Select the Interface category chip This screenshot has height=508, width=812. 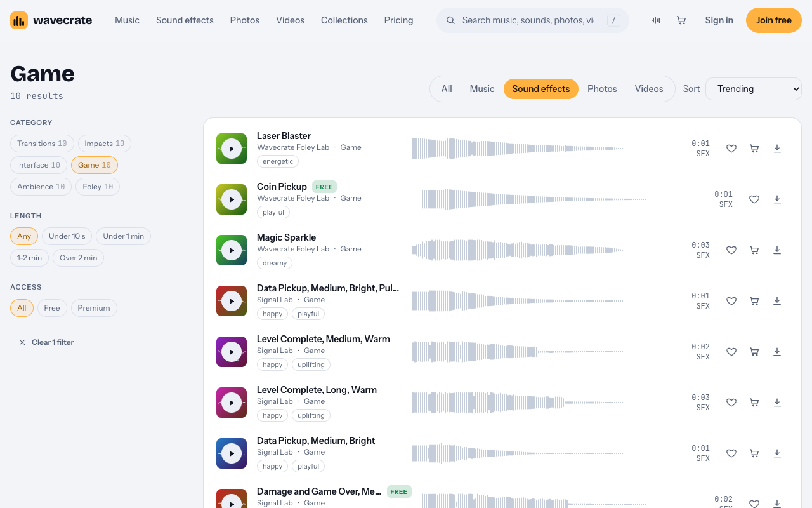click(x=39, y=165)
